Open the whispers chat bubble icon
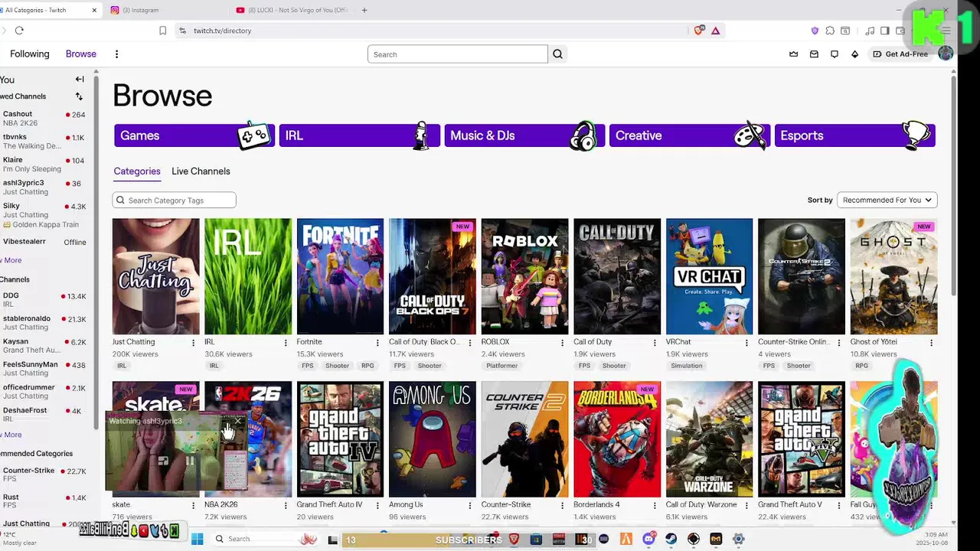980x551 pixels. coord(835,54)
